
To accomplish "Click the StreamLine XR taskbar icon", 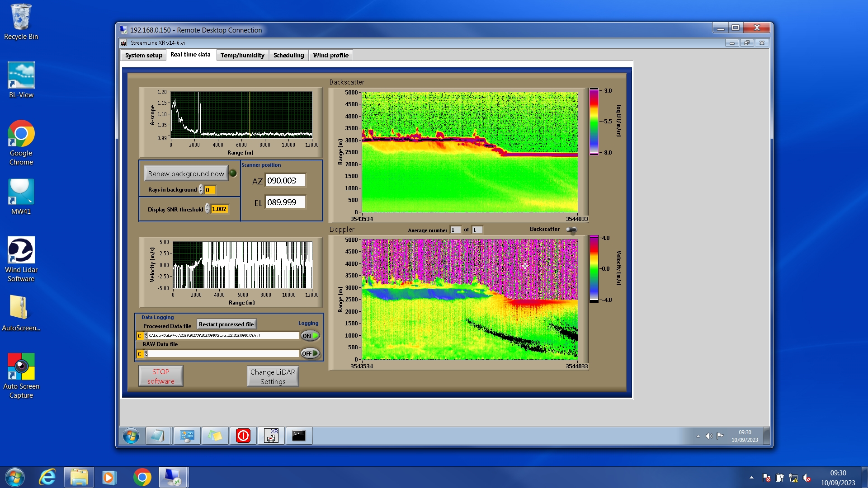I will (x=271, y=436).
